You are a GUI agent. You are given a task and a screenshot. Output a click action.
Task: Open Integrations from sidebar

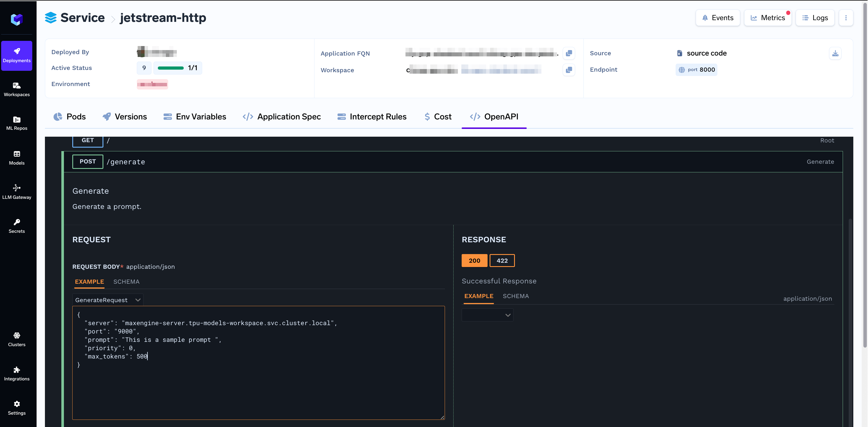pyautogui.click(x=16, y=374)
